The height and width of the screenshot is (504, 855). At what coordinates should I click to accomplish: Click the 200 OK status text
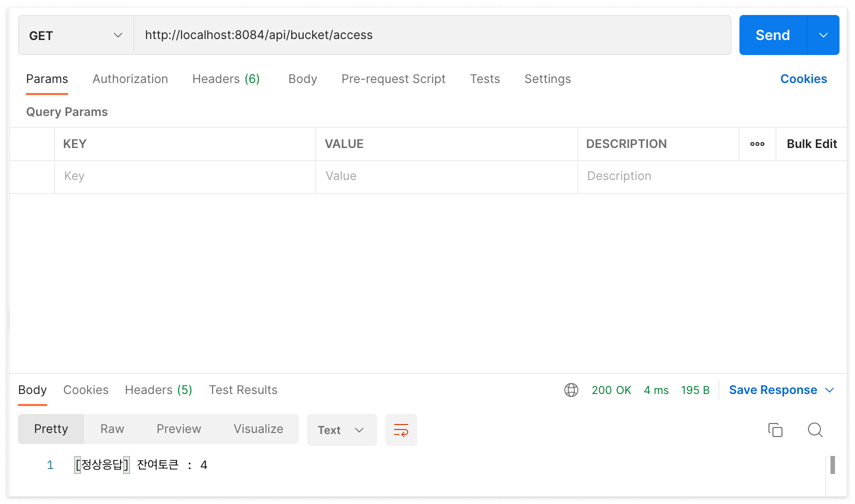pyautogui.click(x=611, y=390)
